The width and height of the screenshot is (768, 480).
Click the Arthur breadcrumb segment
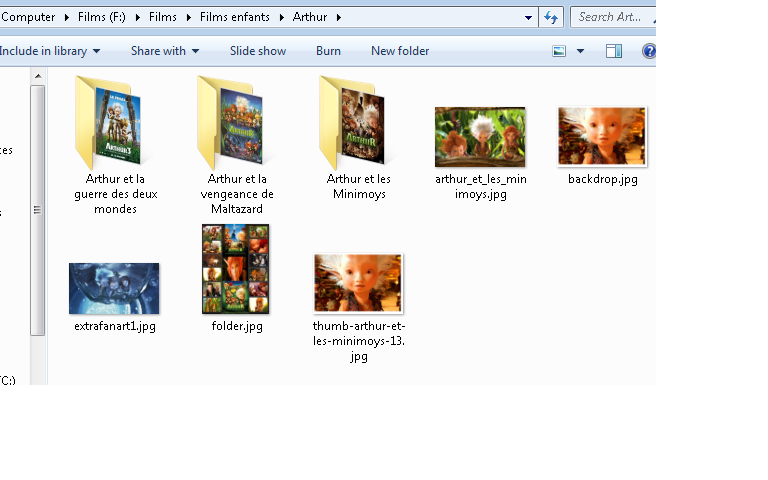(310, 17)
